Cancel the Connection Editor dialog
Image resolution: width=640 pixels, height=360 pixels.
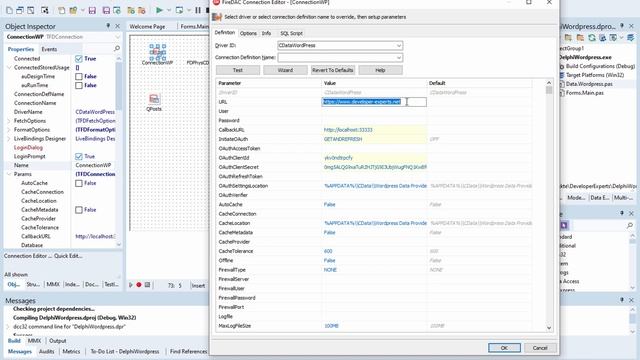coord(540,348)
